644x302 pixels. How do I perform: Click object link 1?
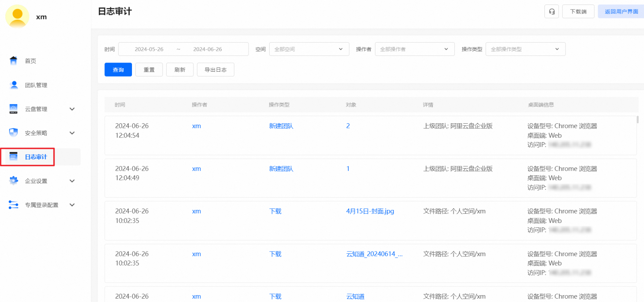[348, 169]
